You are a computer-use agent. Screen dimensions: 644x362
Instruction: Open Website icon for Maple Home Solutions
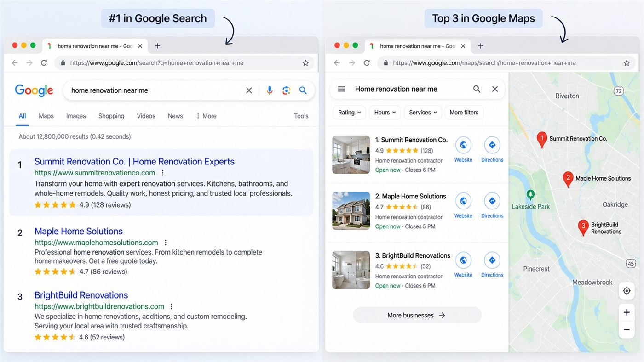pos(463,201)
